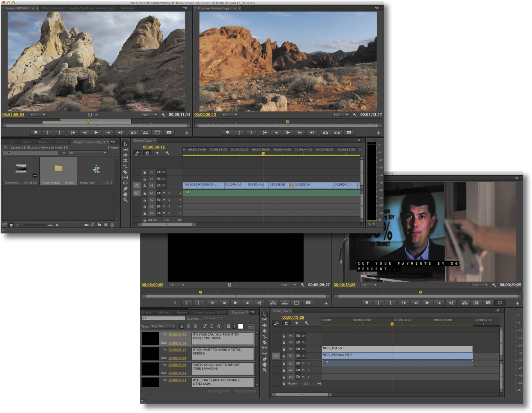Image resolution: width=532 pixels, height=413 pixels.
Task: Toggle Snap magnet in NFCC_PSA timeline header
Action: click(x=286, y=323)
